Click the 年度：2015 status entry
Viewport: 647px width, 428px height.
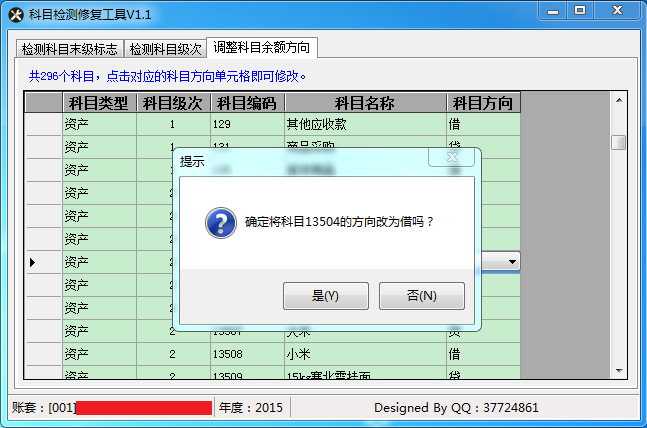tap(251, 408)
